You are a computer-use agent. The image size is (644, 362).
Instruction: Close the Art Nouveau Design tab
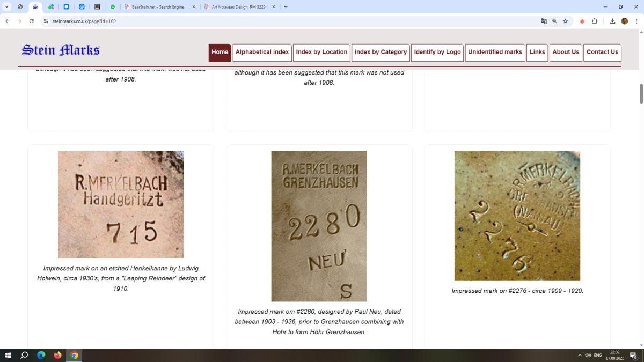(274, 7)
